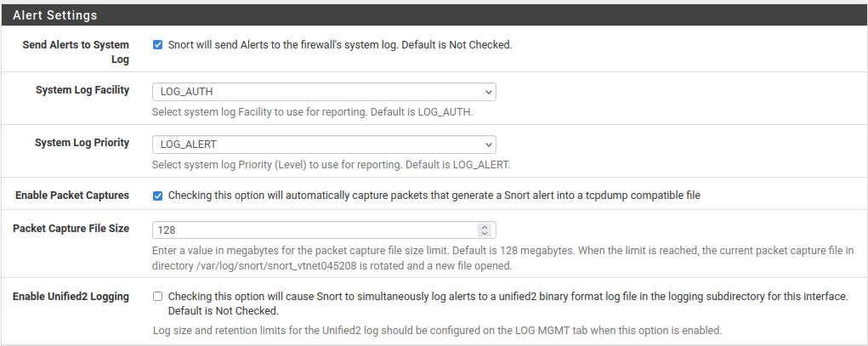Increase packet capture size with up arrow
This screenshot has width=868, height=346.
pyautogui.click(x=485, y=227)
